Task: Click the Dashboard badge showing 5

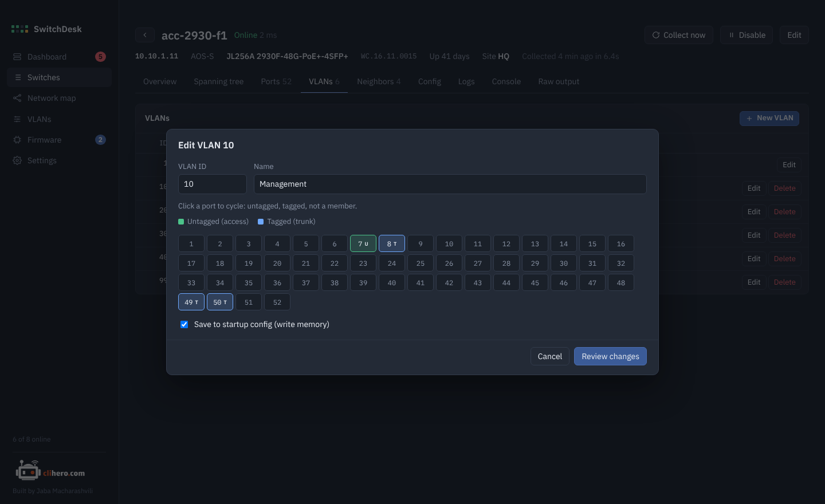Action: [x=100, y=57]
